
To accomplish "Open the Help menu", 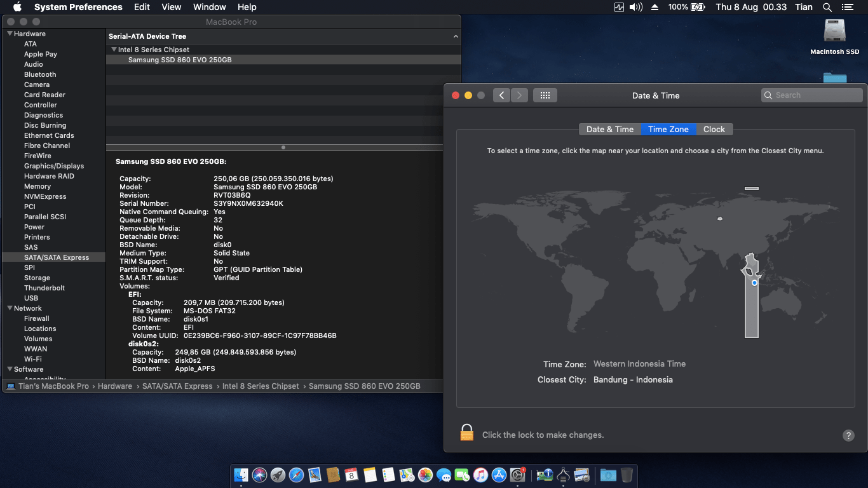I will (x=247, y=7).
